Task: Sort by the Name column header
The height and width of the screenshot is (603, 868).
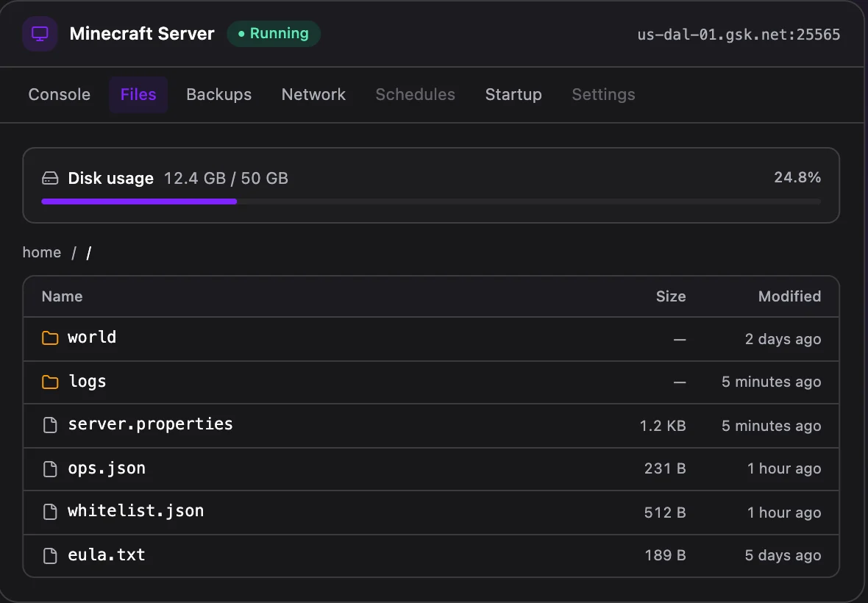Action: tap(62, 296)
